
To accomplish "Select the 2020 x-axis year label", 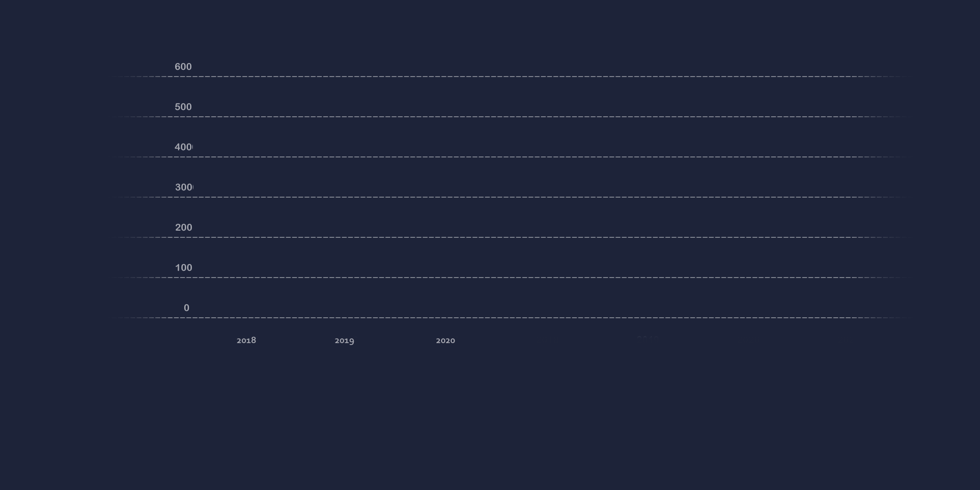I will tap(445, 341).
